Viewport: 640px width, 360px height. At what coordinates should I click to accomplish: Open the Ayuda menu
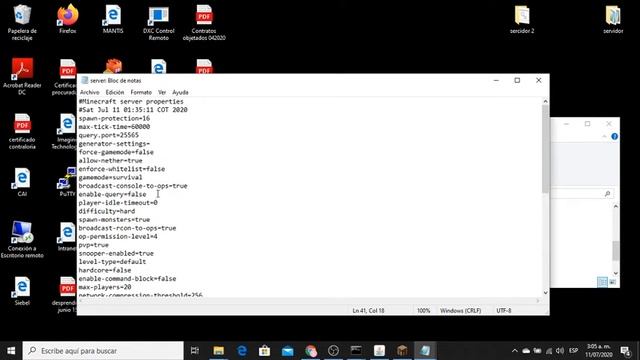pyautogui.click(x=180, y=92)
